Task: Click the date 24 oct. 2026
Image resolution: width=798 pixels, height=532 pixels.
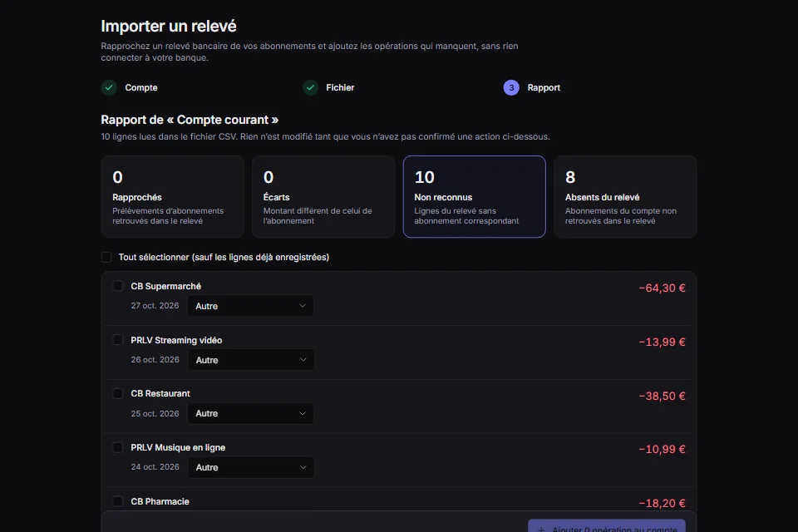Action: [155, 467]
